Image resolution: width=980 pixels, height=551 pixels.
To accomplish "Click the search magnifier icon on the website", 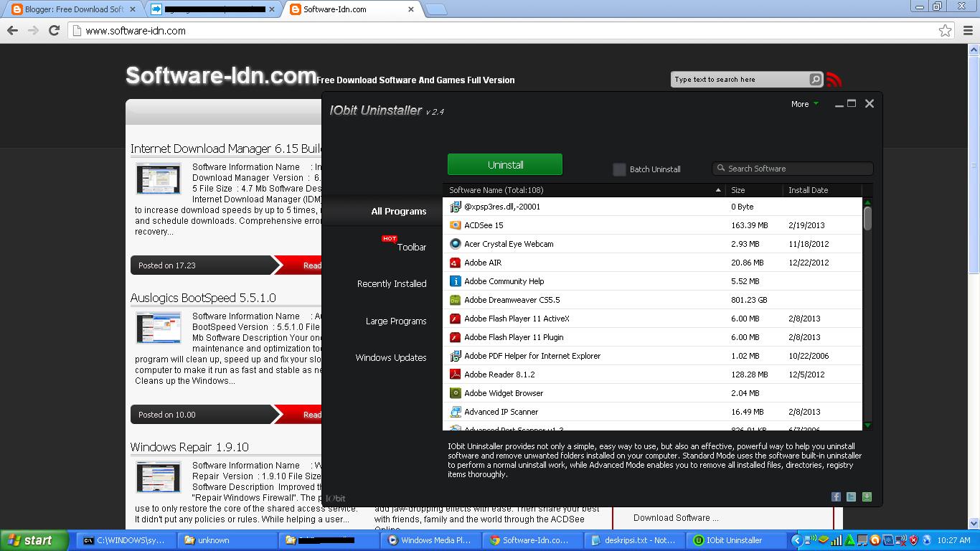I will [x=816, y=80].
